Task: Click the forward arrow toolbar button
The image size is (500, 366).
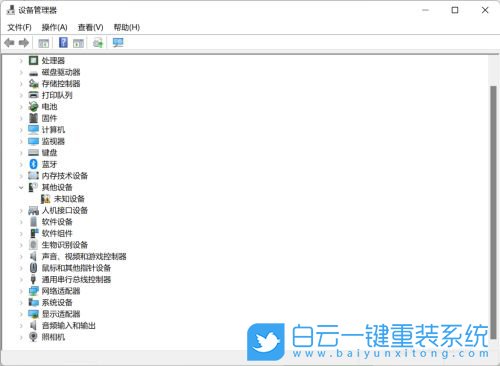Action: coord(24,43)
